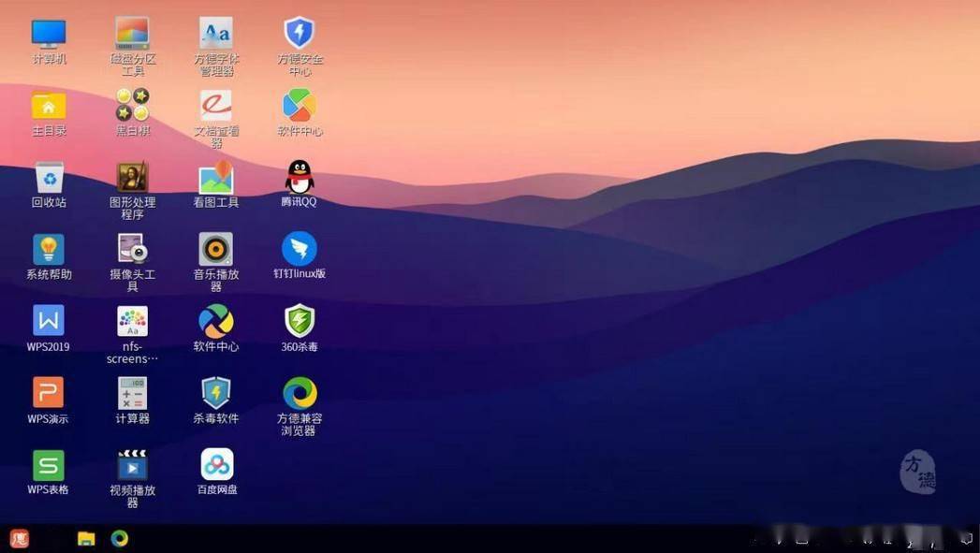
Task: Open the 回收站 recycle bin
Action: pyautogui.click(x=48, y=178)
